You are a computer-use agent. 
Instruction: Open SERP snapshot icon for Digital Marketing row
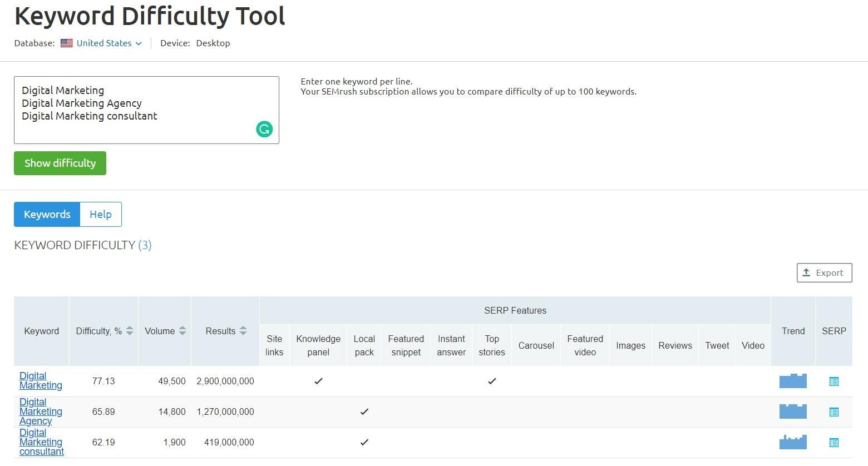point(834,381)
